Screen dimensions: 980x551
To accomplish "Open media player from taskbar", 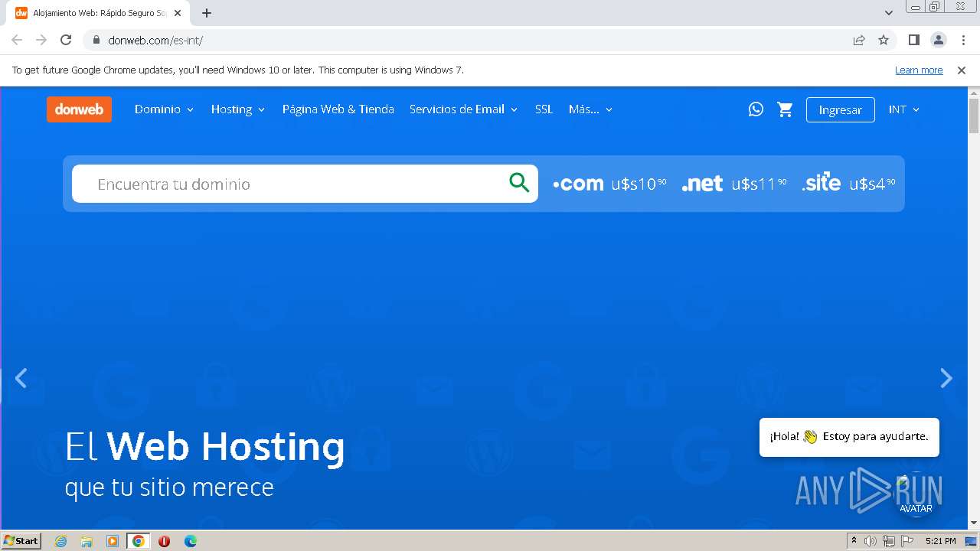I will [113, 541].
